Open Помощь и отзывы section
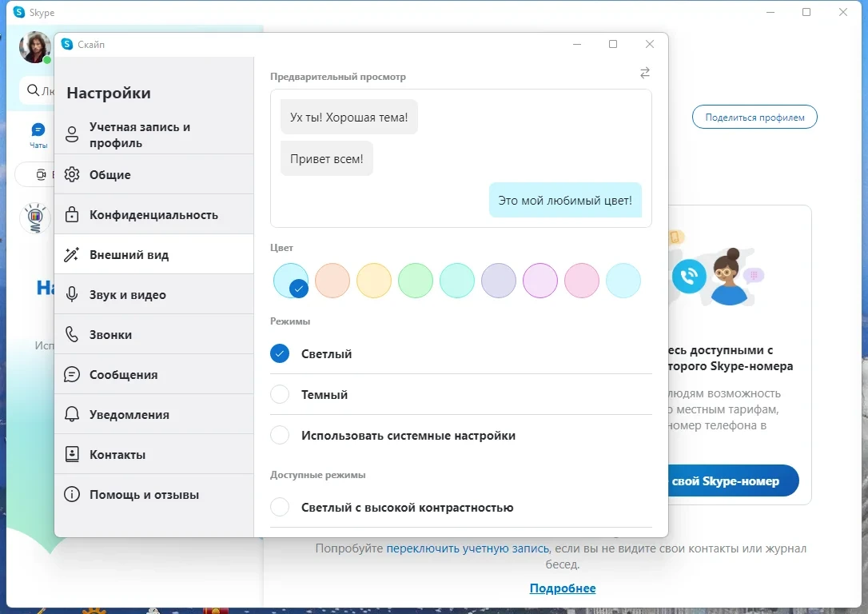 tap(154, 494)
